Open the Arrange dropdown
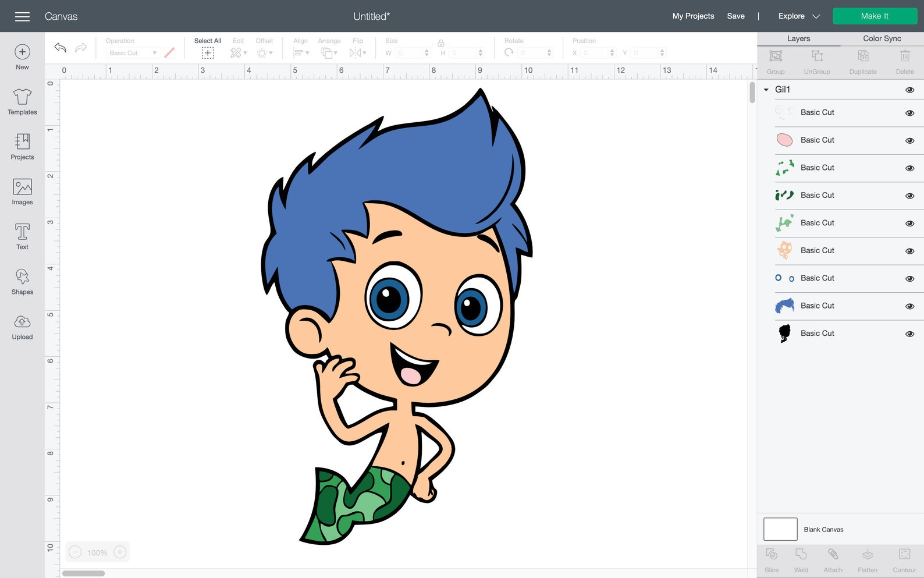The image size is (924, 578). [x=329, y=53]
